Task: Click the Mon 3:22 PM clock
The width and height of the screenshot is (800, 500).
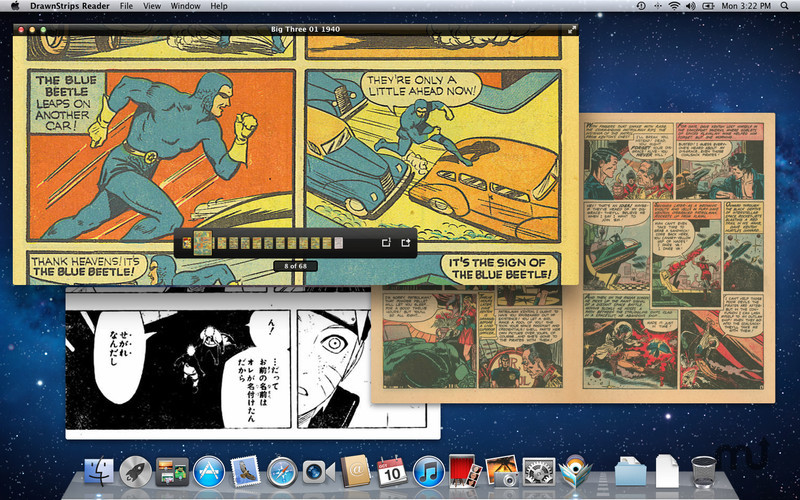Action: coord(746,6)
